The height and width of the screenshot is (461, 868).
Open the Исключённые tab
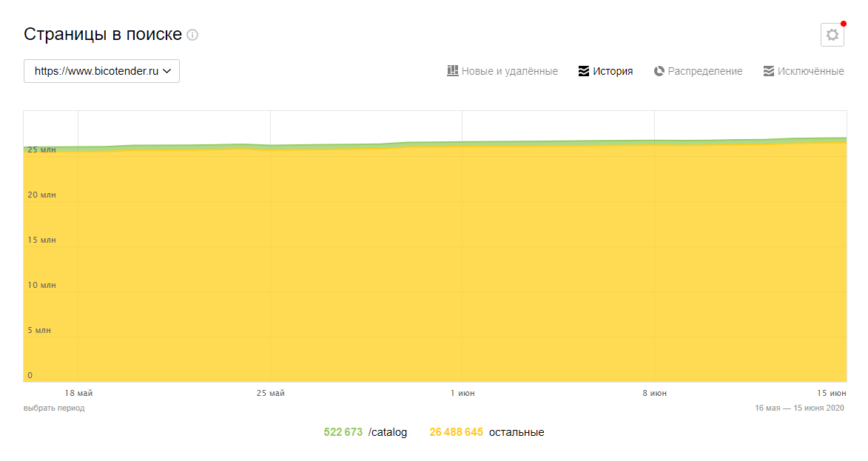point(810,71)
